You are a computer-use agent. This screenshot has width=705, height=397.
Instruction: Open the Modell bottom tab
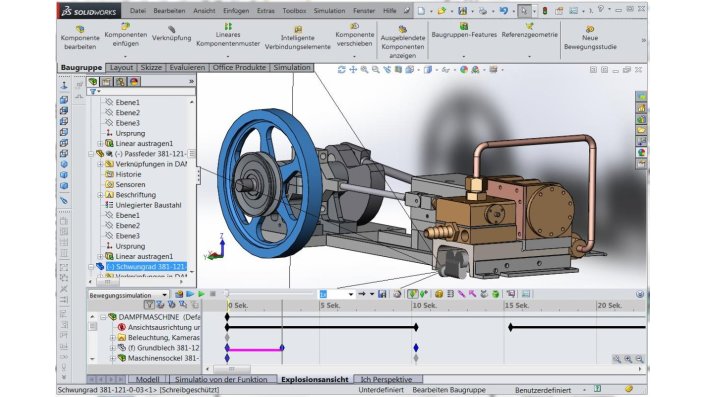[147, 379]
